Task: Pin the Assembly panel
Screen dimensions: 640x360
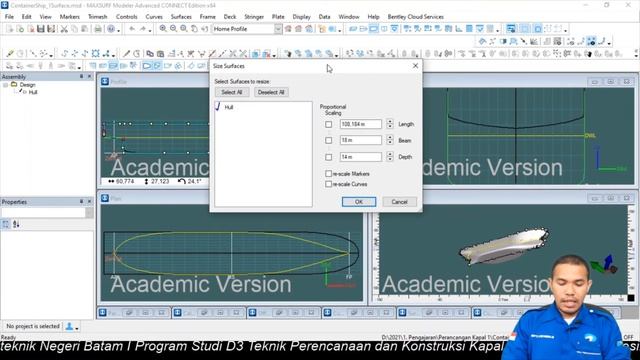Action: click(x=81, y=76)
